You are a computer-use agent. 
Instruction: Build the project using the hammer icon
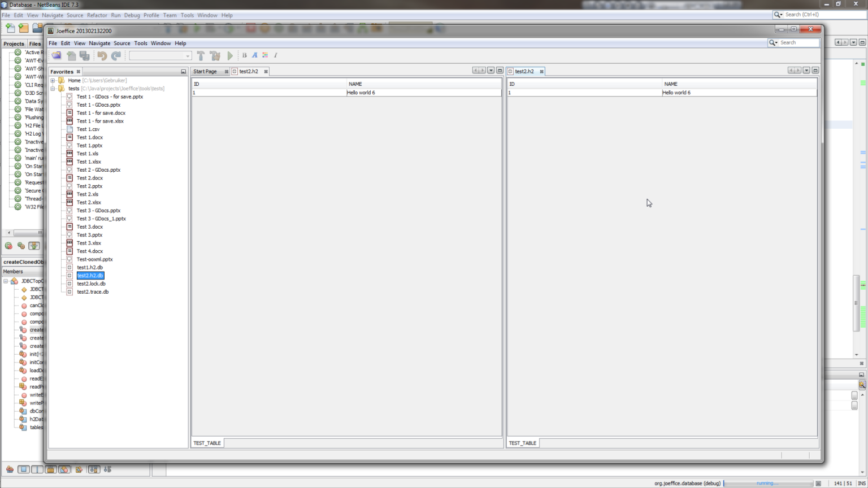pos(201,55)
